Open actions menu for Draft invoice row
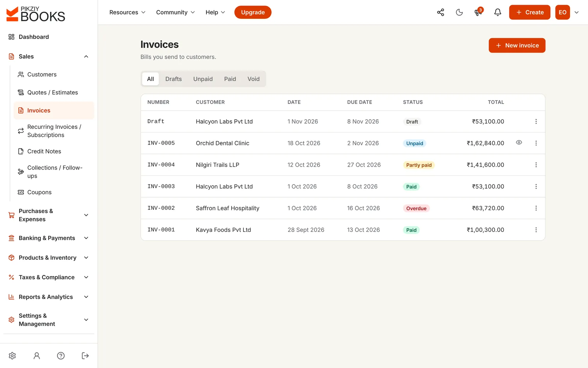 point(536,121)
